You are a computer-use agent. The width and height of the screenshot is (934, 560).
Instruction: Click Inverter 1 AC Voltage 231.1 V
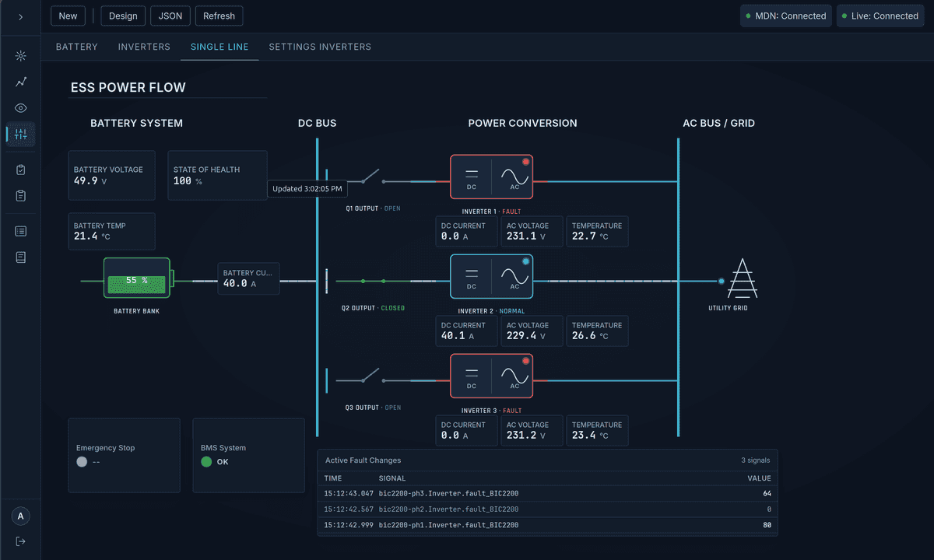pyautogui.click(x=532, y=232)
